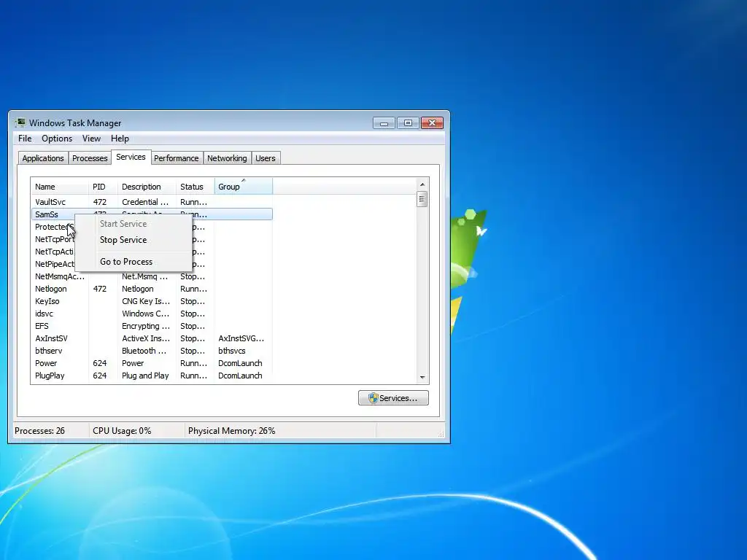Select the bthserv service row

(152, 351)
